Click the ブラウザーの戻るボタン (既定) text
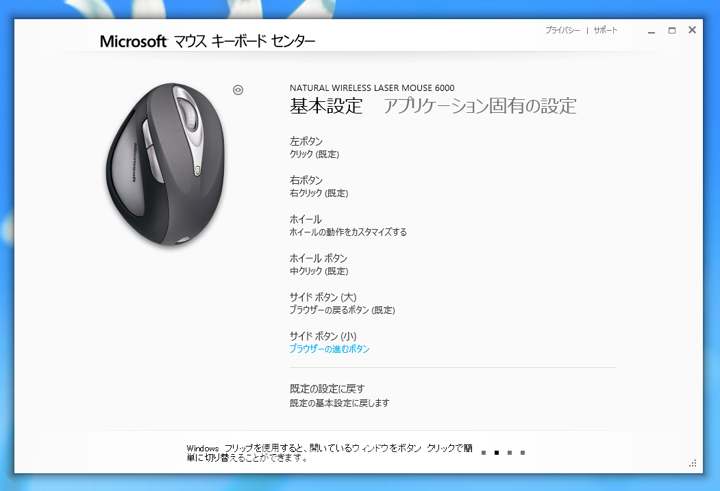This screenshot has width=720, height=491. pyautogui.click(x=342, y=310)
